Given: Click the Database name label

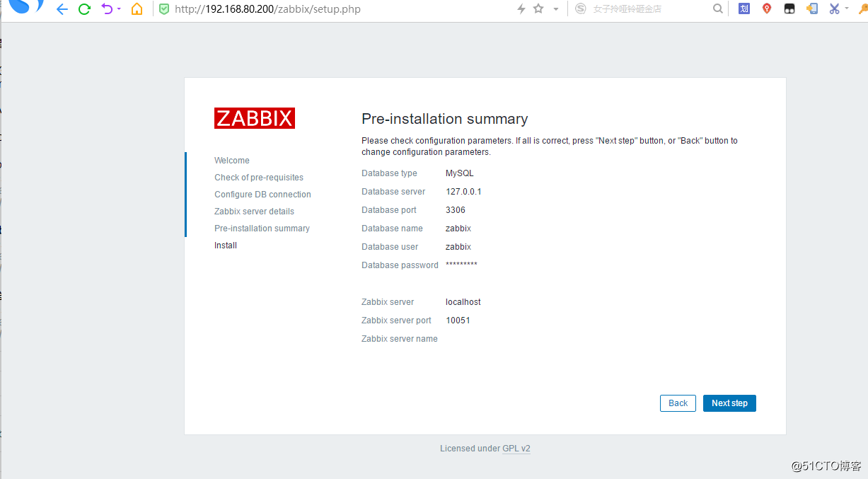Looking at the screenshot, I should click(392, 229).
